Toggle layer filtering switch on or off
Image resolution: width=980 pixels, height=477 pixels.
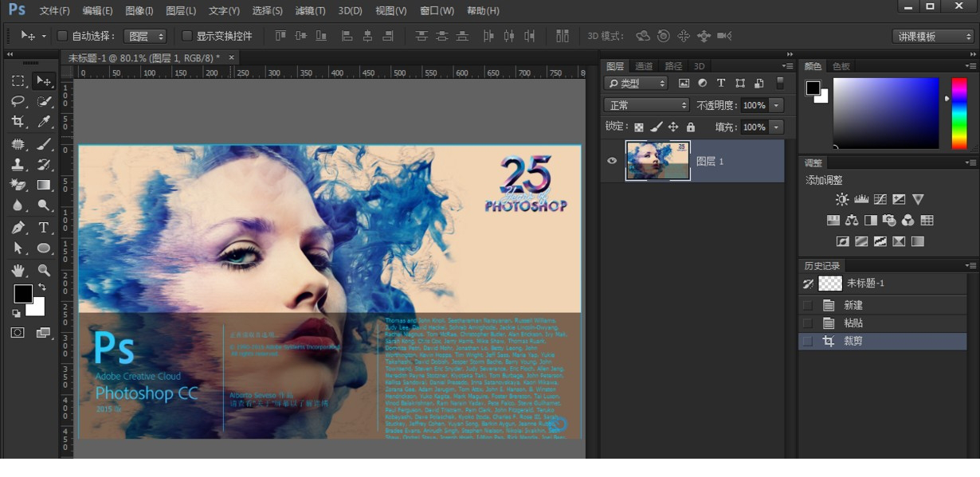(x=780, y=83)
